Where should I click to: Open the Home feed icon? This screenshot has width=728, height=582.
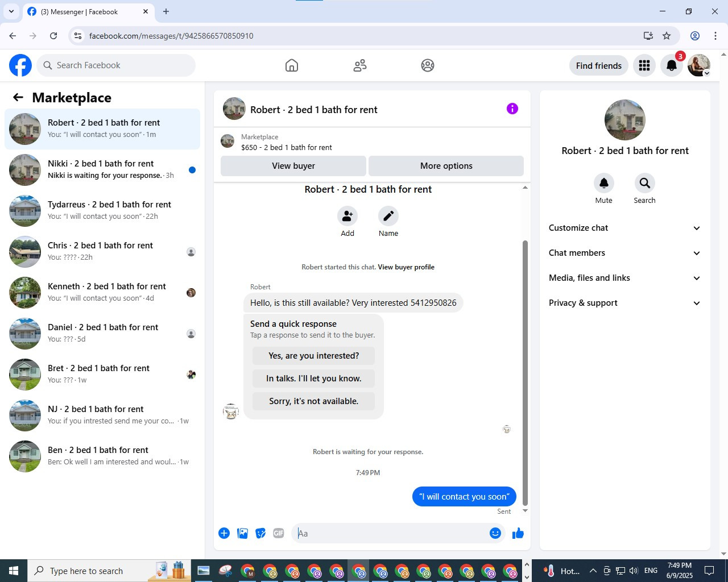(x=292, y=65)
